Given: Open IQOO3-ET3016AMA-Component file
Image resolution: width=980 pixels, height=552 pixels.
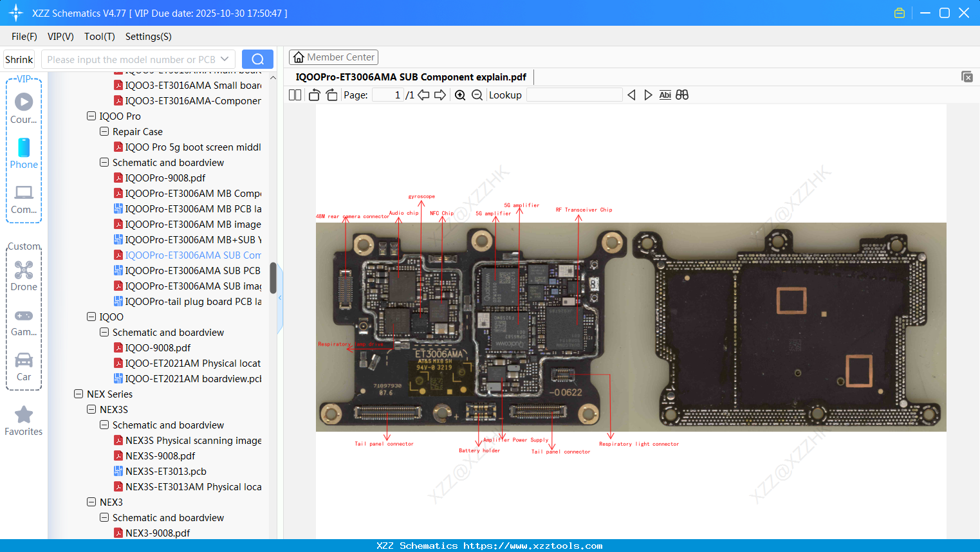Looking at the screenshot, I should pyautogui.click(x=188, y=101).
